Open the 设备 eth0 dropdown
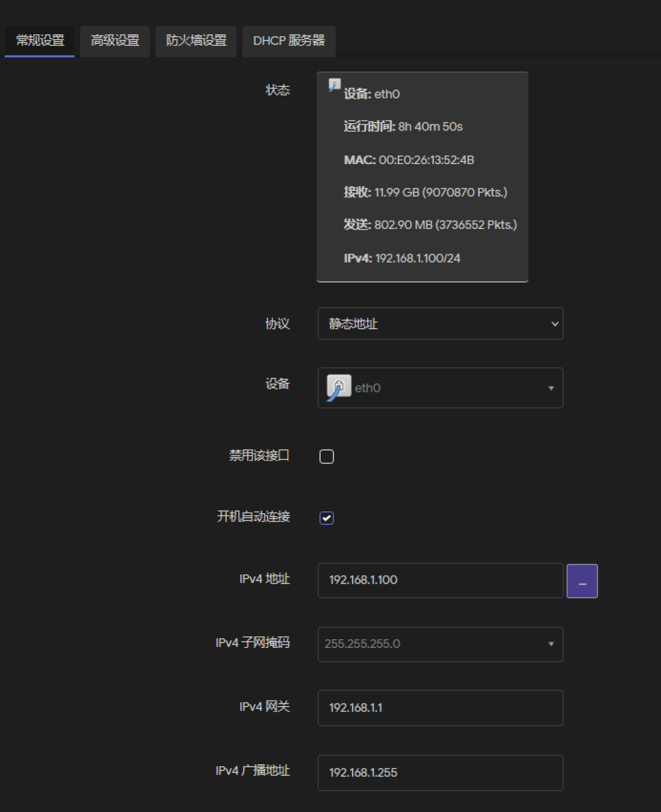This screenshot has width=661, height=812. (441, 388)
